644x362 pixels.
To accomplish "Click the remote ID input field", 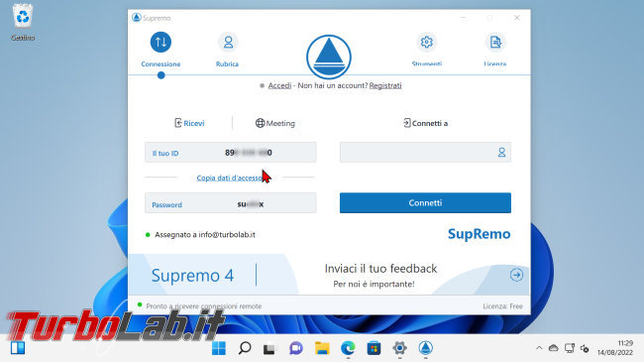I will click(425, 152).
